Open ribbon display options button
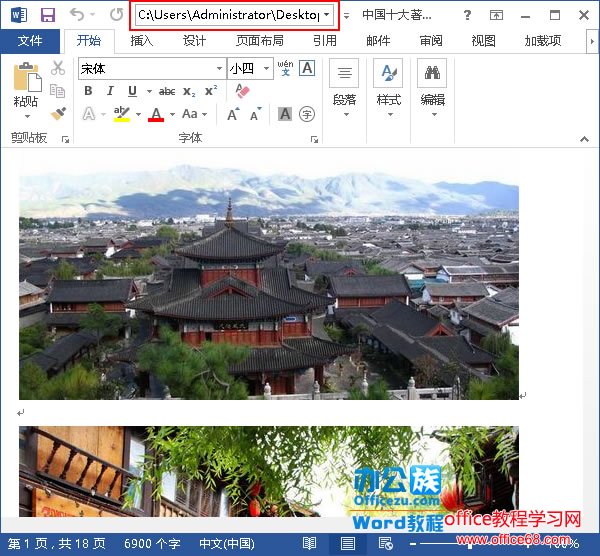This screenshot has height=556, width=600. 496,15
